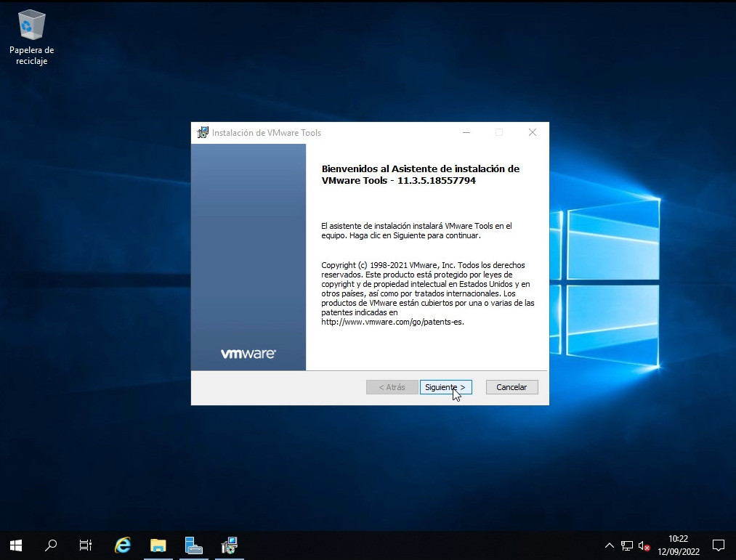The width and height of the screenshot is (736, 560).
Task: Open the clock and date flyout
Action: 678,545
